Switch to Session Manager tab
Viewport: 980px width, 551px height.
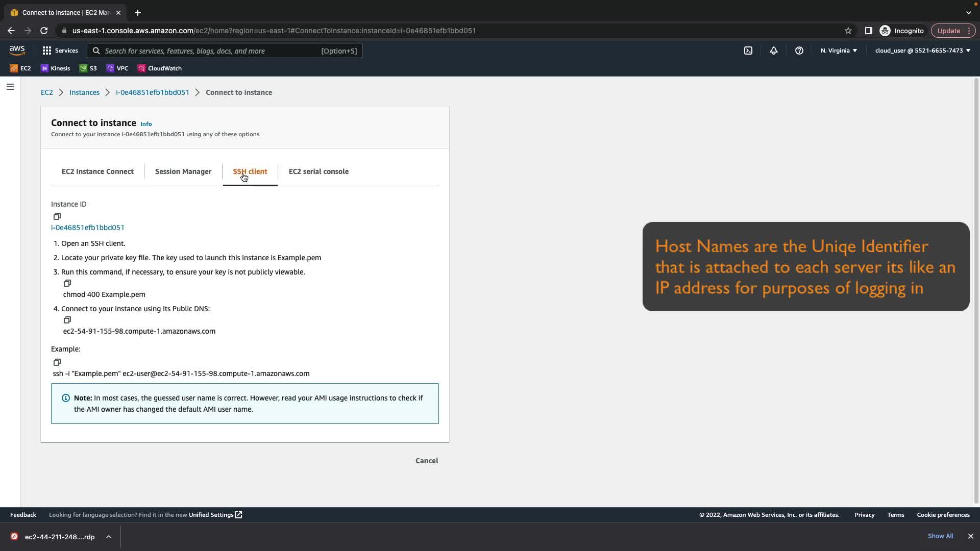183,171
